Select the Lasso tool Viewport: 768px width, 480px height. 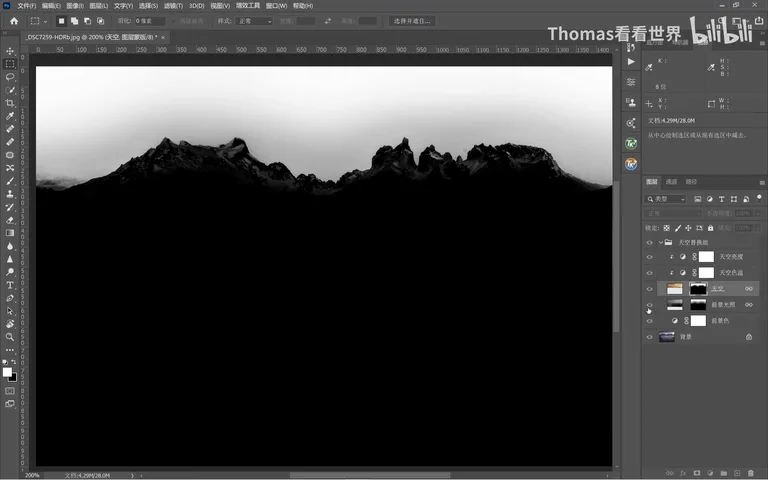coord(10,77)
